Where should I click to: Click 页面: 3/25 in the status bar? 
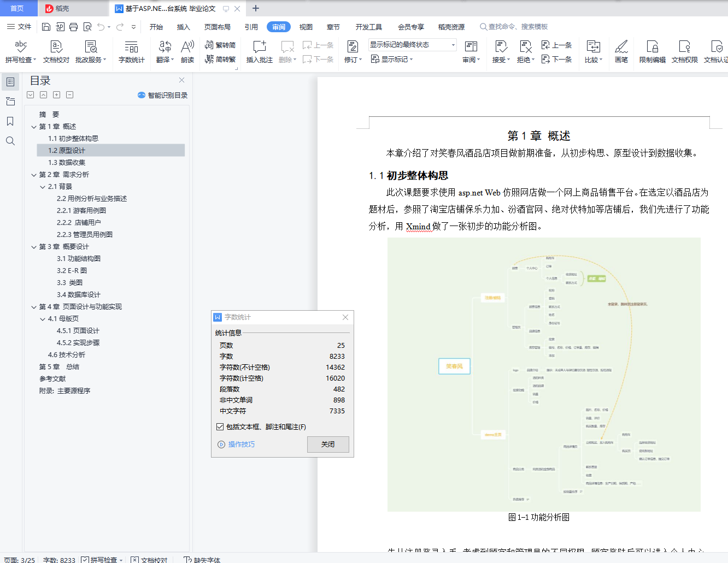[x=20, y=560]
